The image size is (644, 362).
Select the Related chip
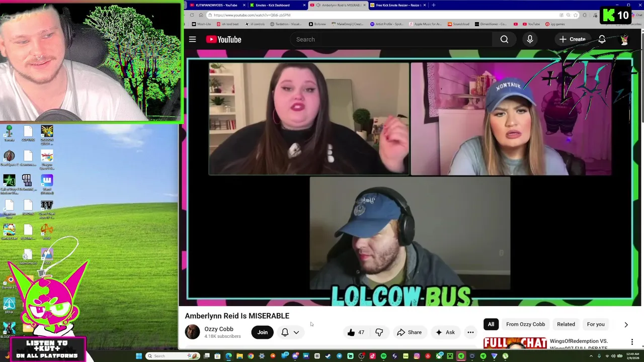(566, 324)
